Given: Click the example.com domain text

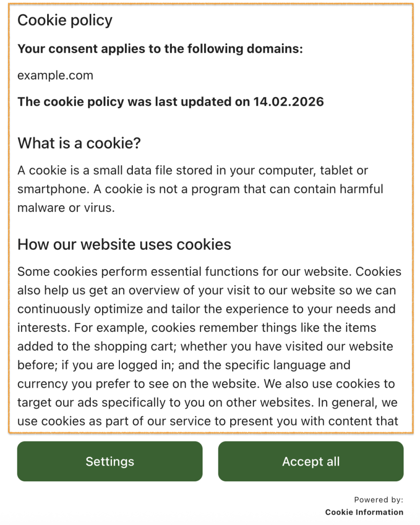Looking at the screenshot, I should (55, 75).
